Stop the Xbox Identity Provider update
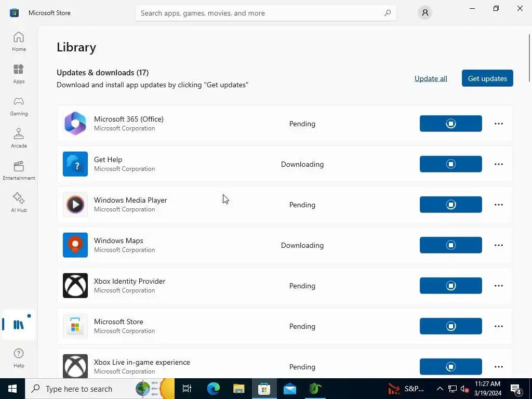The height and width of the screenshot is (399, 532). (450, 286)
